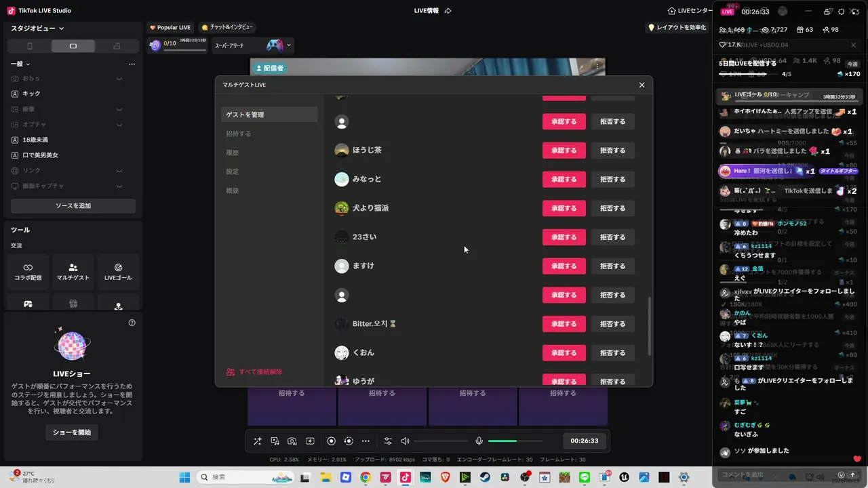Click the add-clip screen icon
This screenshot has width=868, height=488.
coord(310,441)
